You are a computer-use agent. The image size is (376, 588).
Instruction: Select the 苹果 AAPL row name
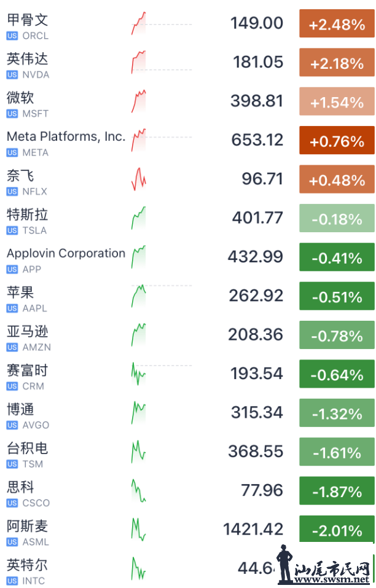20,292
